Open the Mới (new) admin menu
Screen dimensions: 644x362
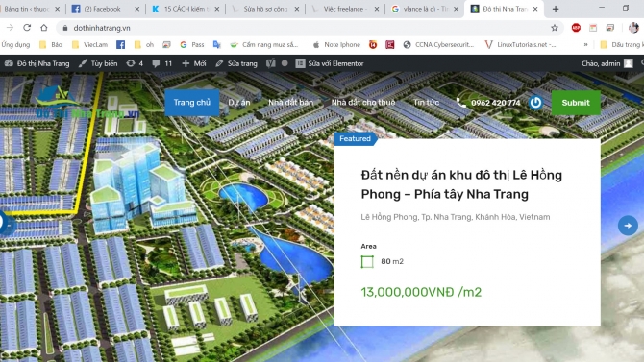pos(194,63)
